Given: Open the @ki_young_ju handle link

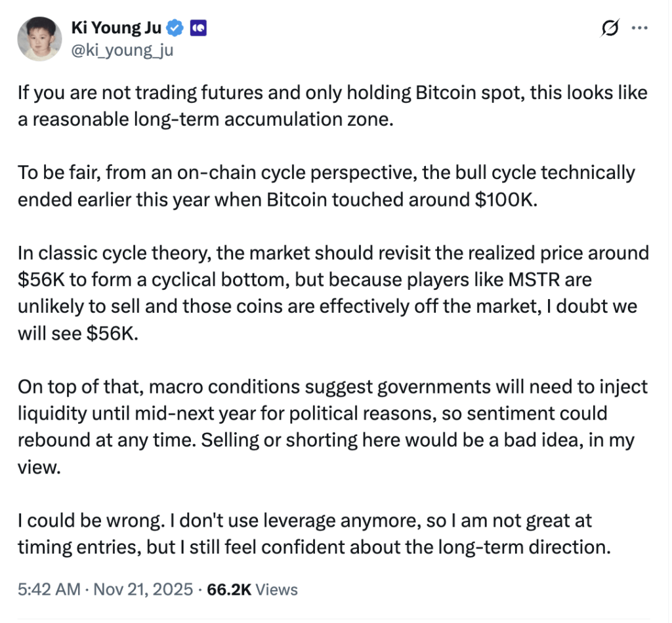Looking at the screenshot, I should tap(122, 49).
